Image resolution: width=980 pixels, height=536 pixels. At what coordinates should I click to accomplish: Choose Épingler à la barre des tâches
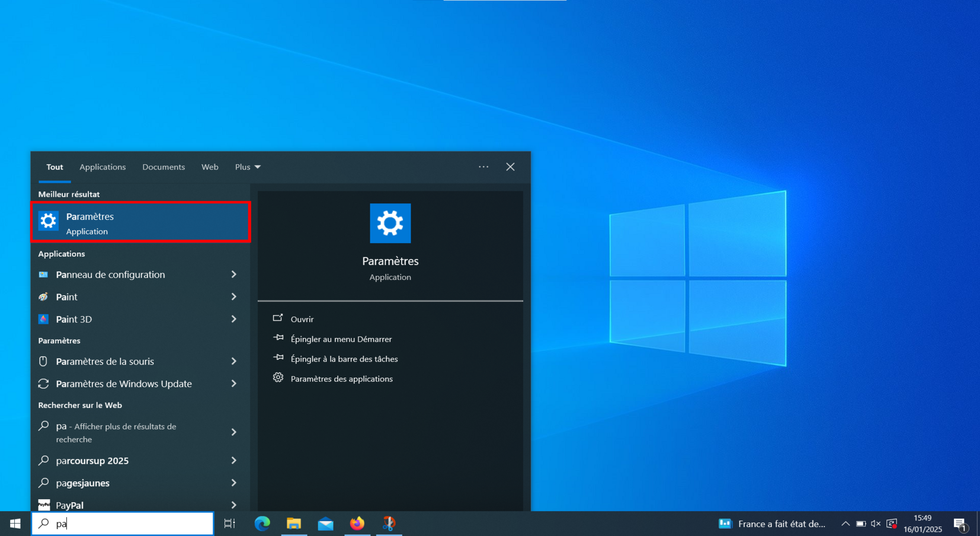pos(344,359)
